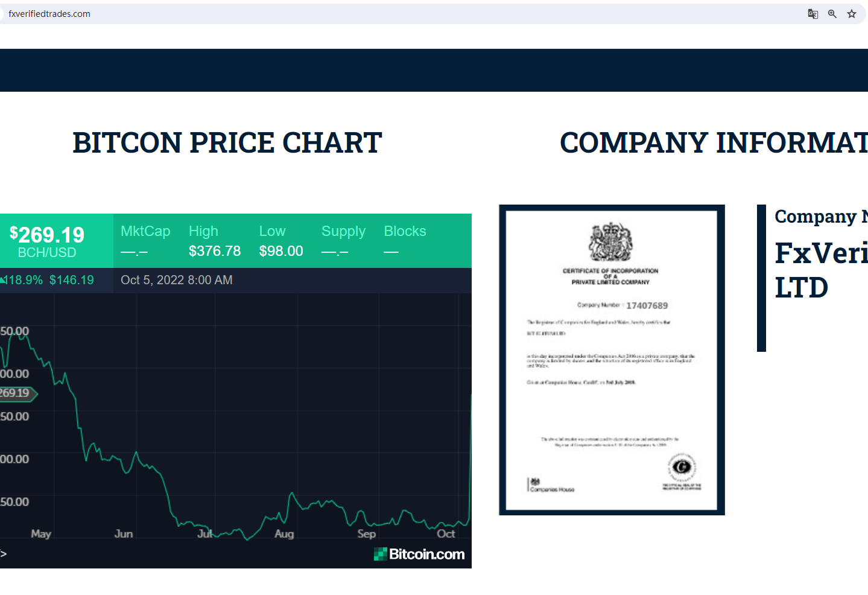Click the translate page icon in address bar
Viewport: 868px width, 595px height.
813,14
